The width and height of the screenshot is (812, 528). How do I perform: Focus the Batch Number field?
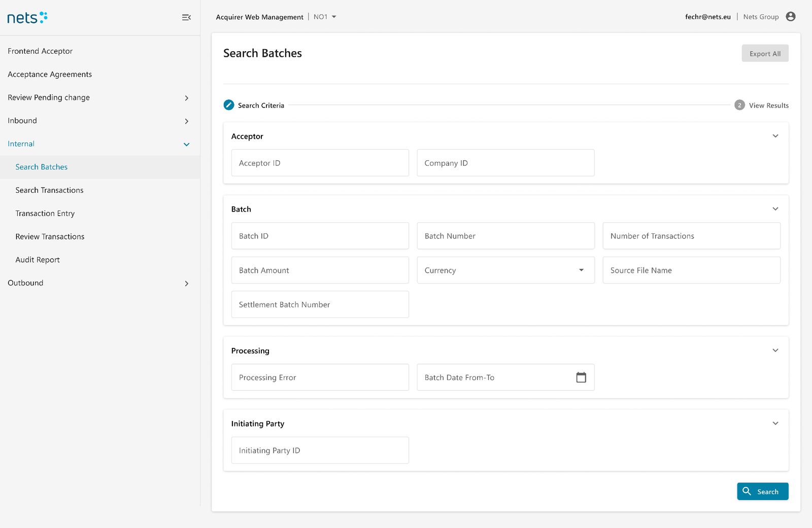click(x=505, y=236)
